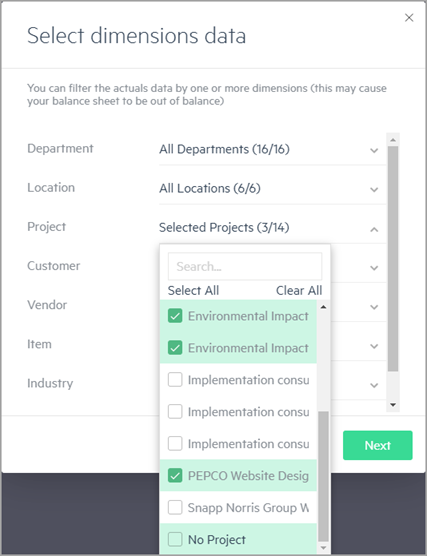This screenshot has width=427, height=556.
Task: Click the dimensions panel vertical scrollbar thumb
Action: point(393,259)
